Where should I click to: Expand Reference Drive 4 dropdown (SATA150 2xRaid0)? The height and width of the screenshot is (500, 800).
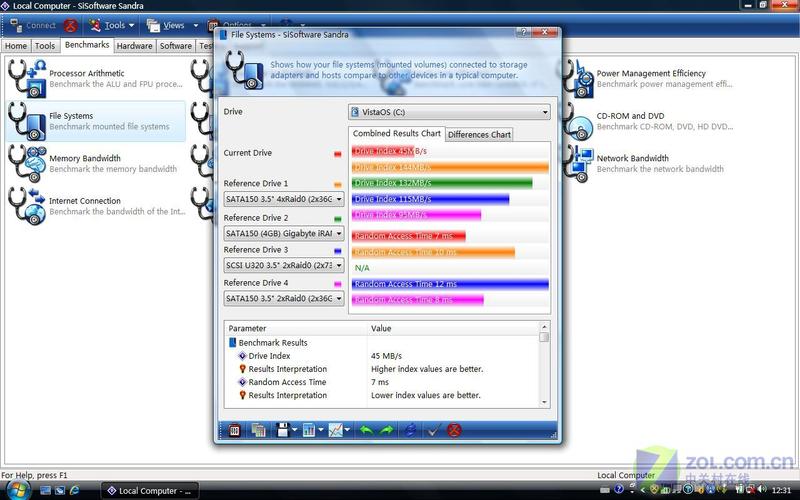click(x=284, y=298)
